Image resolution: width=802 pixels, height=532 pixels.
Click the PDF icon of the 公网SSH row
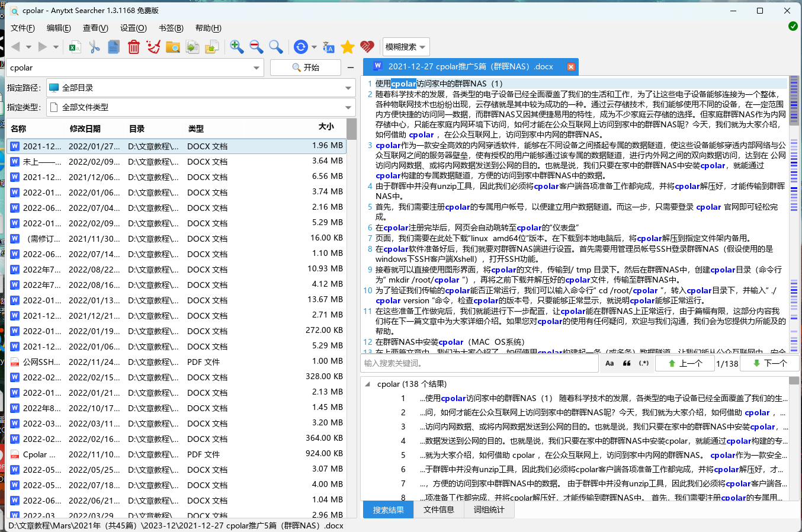(x=15, y=362)
